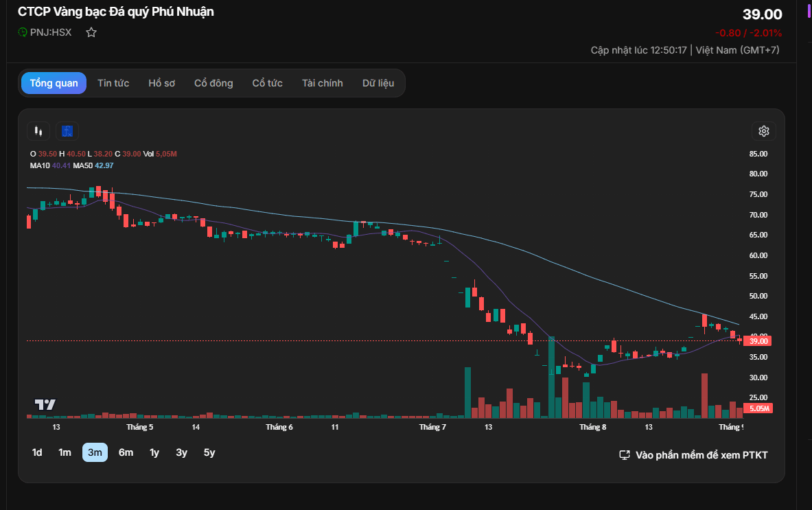Click the H 40.50 high price legend
The width and height of the screenshot is (812, 510).
coord(72,154)
